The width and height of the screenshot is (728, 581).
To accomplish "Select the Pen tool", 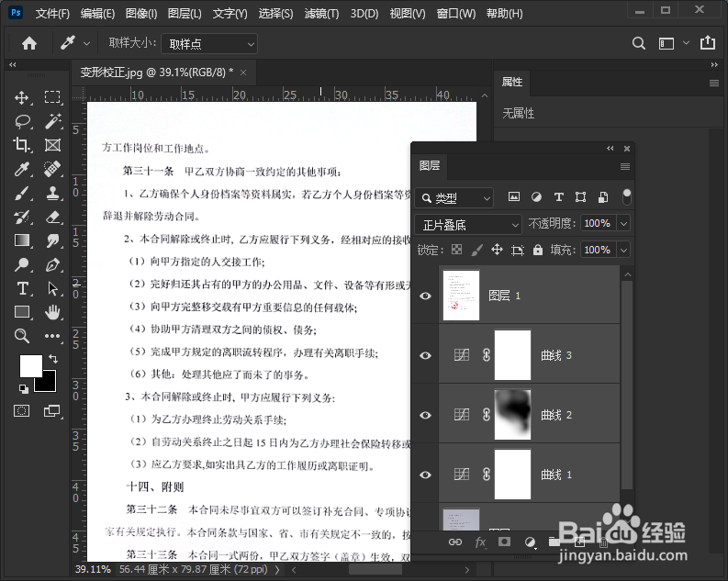I will coord(53,264).
